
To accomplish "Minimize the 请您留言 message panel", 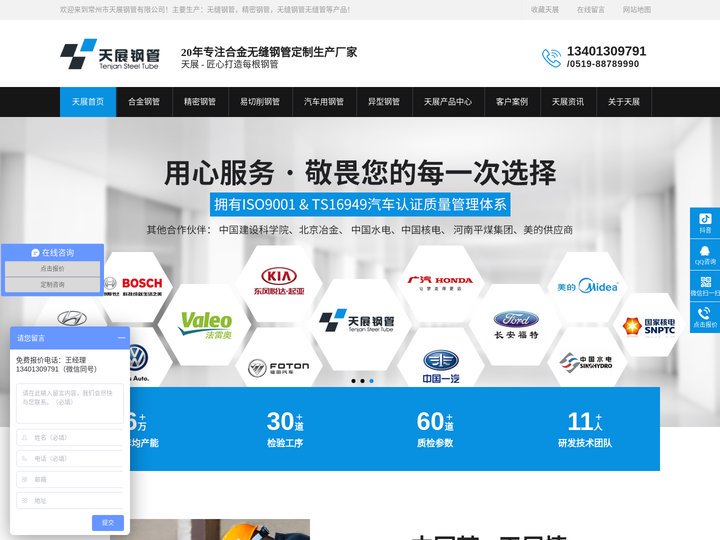I will coord(121,338).
